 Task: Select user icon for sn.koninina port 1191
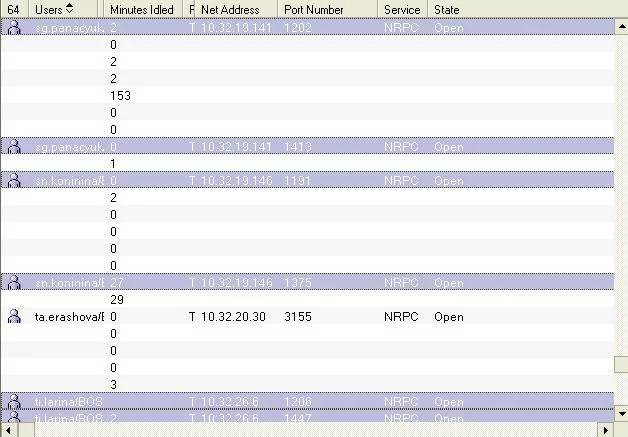(x=14, y=181)
